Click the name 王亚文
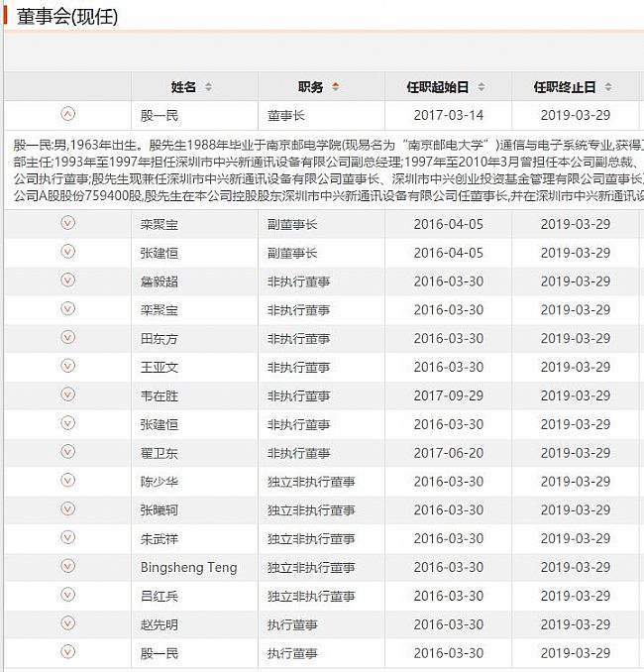The width and height of the screenshot is (644, 672). (x=159, y=368)
